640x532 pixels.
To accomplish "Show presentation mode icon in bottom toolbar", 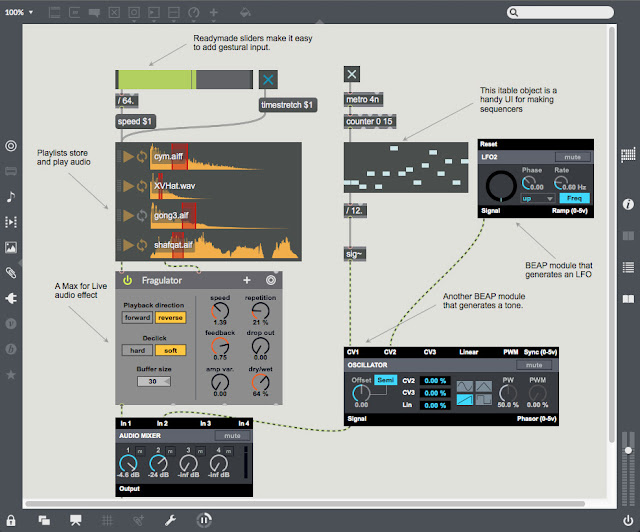I will click(x=76, y=520).
